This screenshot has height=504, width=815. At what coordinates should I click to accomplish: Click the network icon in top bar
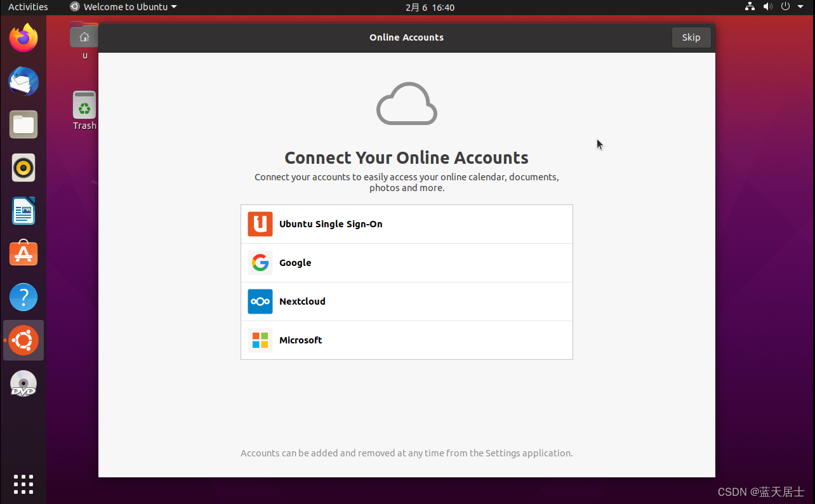[x=750, y=7]
